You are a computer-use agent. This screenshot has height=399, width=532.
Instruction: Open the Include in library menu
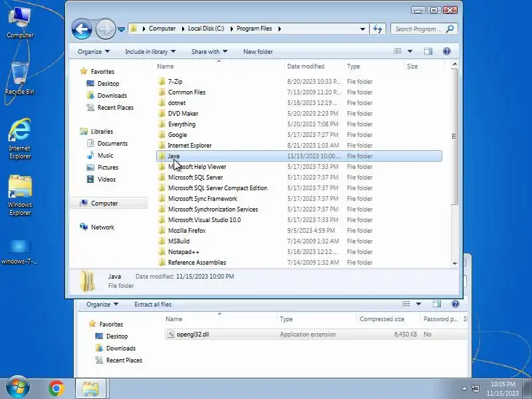pos(150,52)
